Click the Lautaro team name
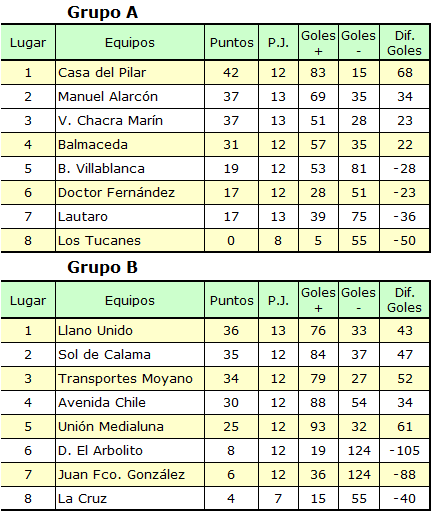Image resolution: width=431 pixels, height=511 pixels. pyautogui.click(x=83, y=217)
